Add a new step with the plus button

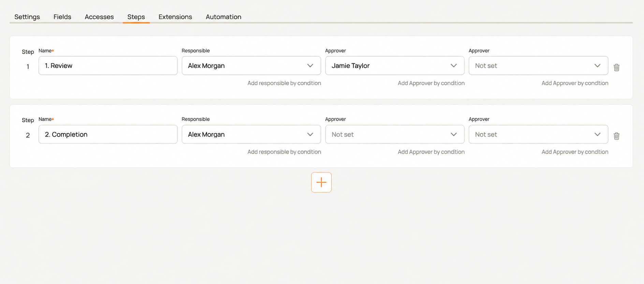tap(321, 182)
